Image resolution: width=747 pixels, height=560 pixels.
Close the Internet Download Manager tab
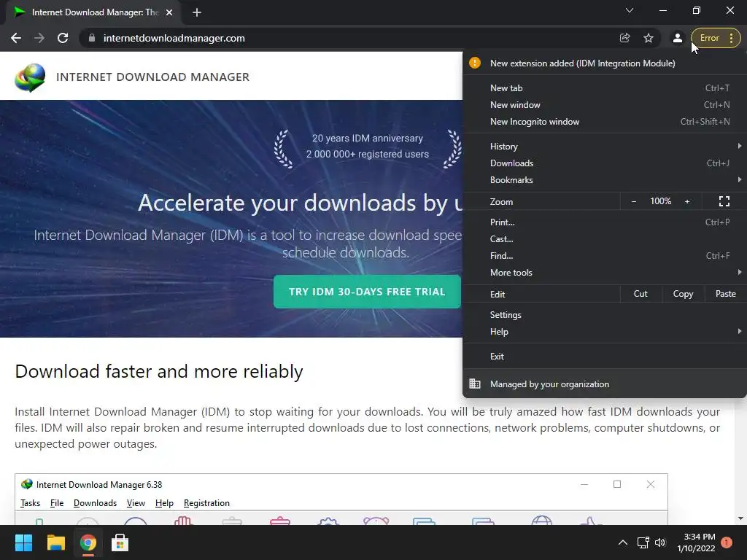click(x=169, y=12)
